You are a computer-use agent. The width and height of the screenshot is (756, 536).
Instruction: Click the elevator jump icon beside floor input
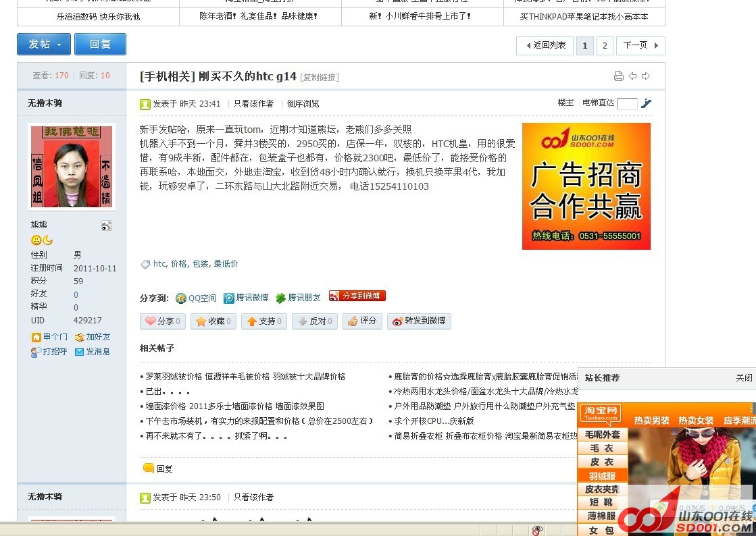[647, 103]
